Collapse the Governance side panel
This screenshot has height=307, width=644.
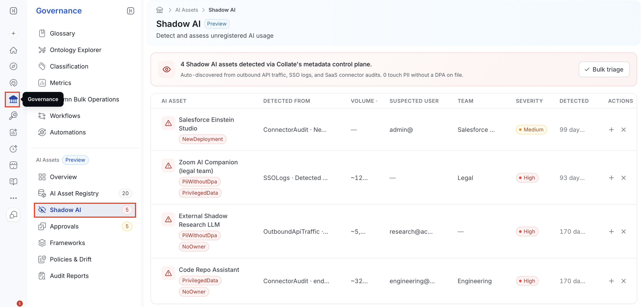(130, 11)
